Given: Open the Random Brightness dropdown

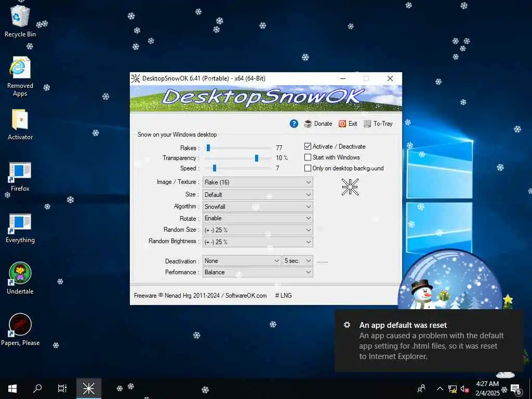Looking at the screenshot, I should click(258, 242).
